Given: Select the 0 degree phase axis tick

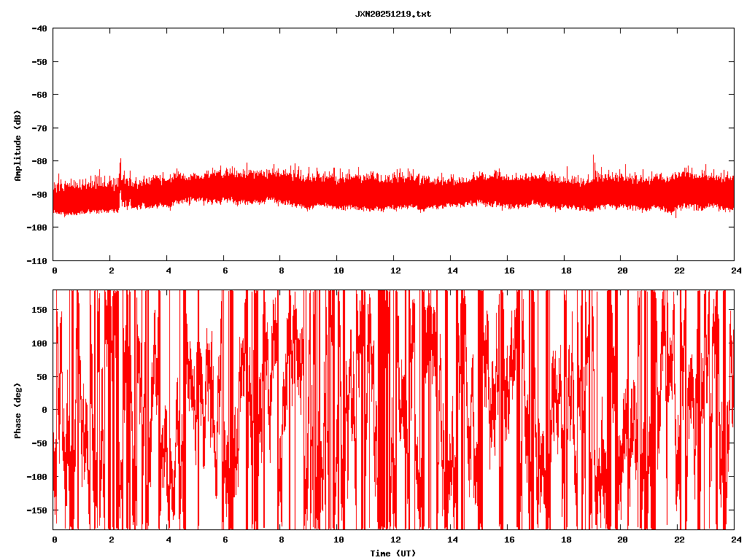Looking at the screenshot, I should 45,410.
